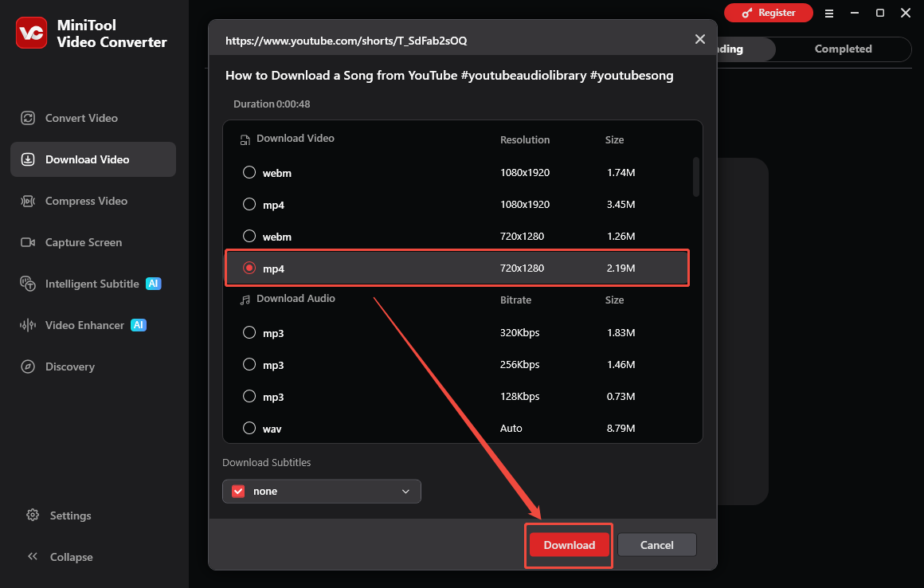Click the Capture Screen camera icon

(x=28, y=242)
